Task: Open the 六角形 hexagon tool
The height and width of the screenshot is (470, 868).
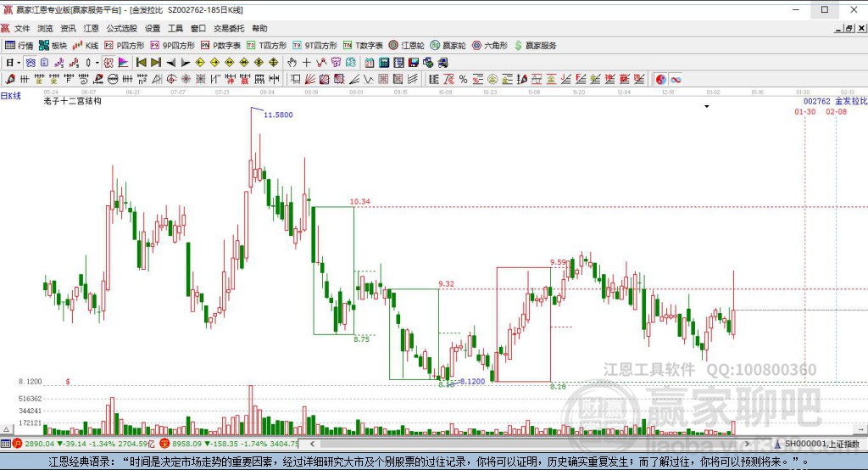Action: [x=489, y=46]
